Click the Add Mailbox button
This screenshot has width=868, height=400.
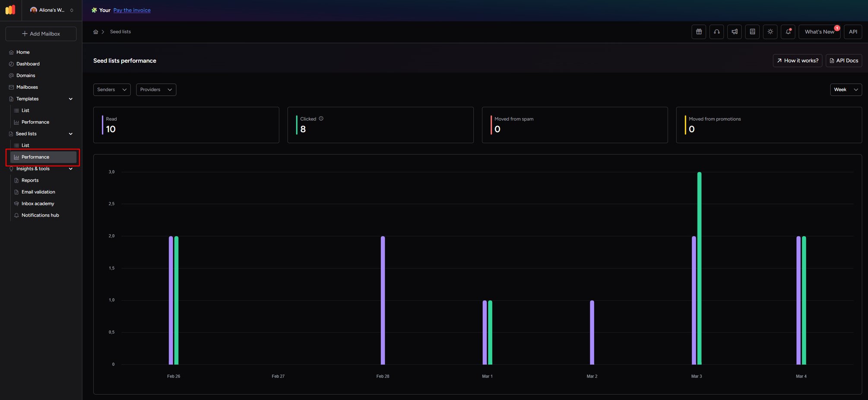pos(41,34)
